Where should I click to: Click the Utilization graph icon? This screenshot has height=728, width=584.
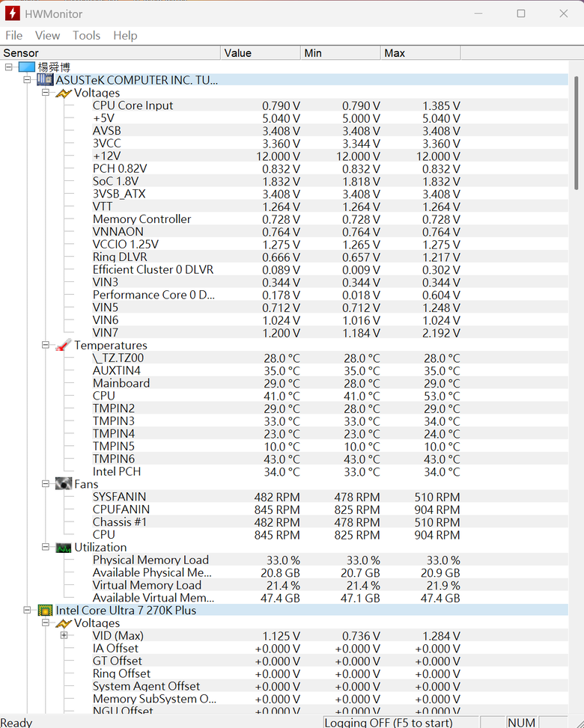(64, 548)
